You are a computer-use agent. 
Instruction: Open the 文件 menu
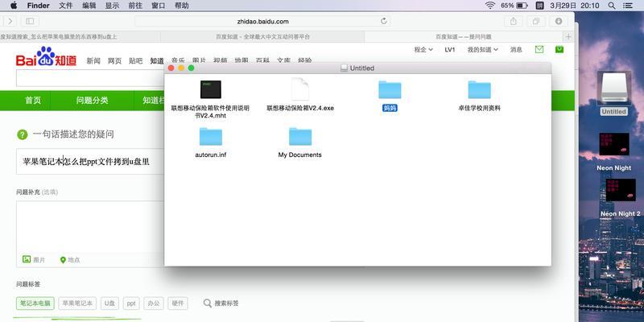pos(66,6)
